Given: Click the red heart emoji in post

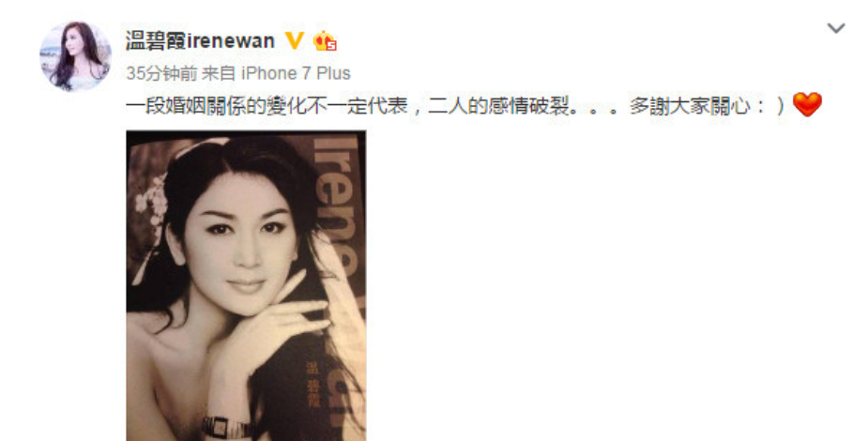Looking at the screenshot, I should click(x=807, y=104).
